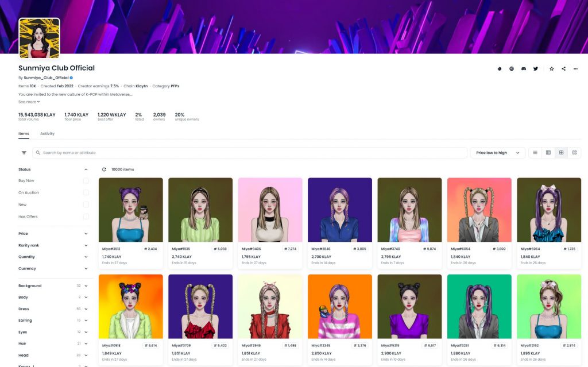Select the Items tab
This screenshot has height=367, width=588.
[x=24, y=134]
